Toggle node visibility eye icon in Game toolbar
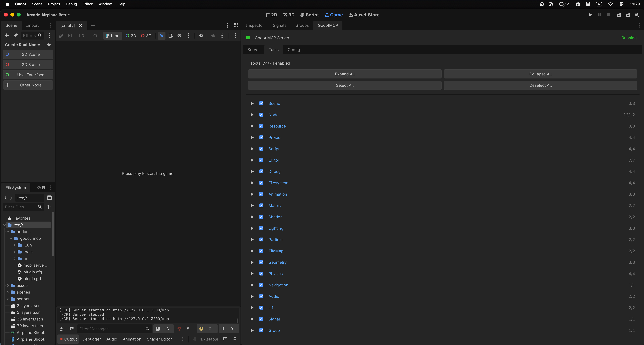 [x=179, y=36]
